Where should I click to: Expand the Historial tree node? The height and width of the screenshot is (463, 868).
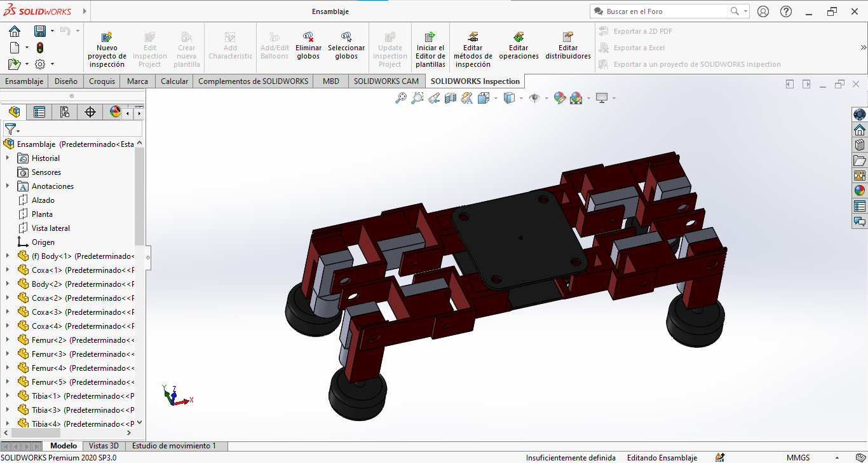(7, 158)
